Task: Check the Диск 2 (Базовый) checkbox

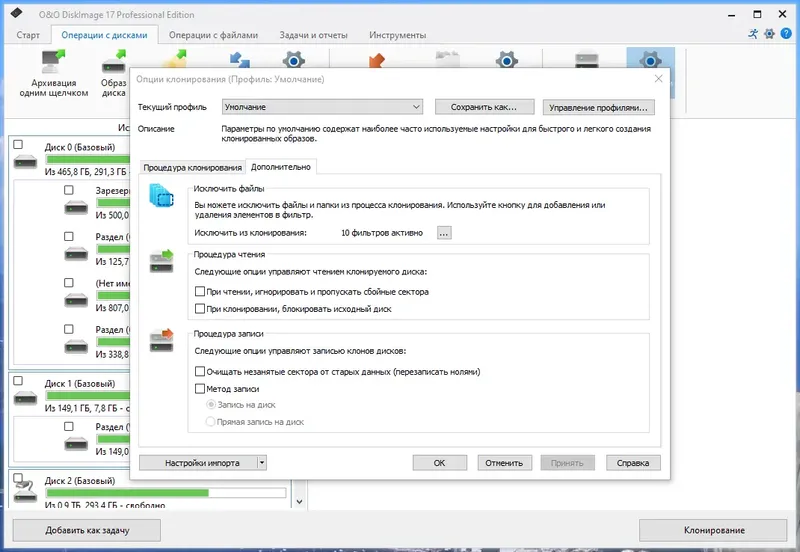Action: [18, 478]
